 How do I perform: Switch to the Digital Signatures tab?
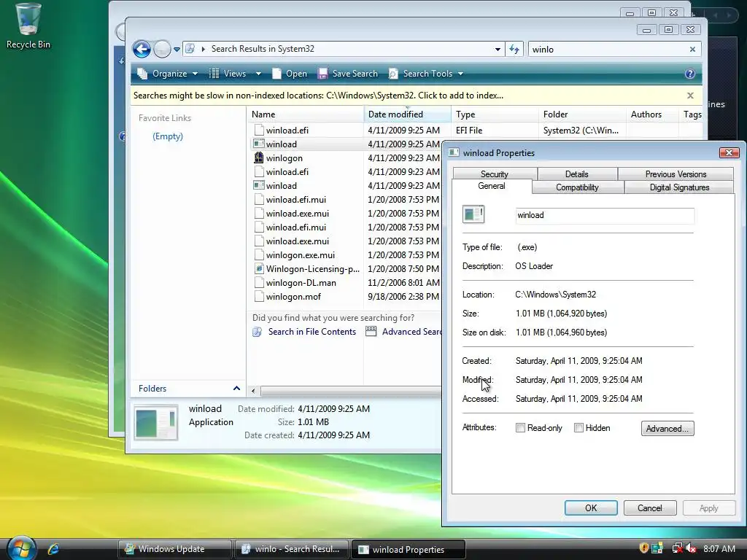tap(679, 187)
